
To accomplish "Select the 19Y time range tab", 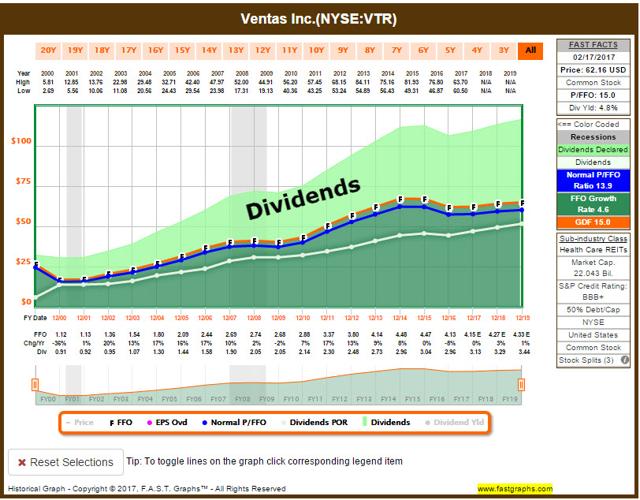I will (75, 51).
